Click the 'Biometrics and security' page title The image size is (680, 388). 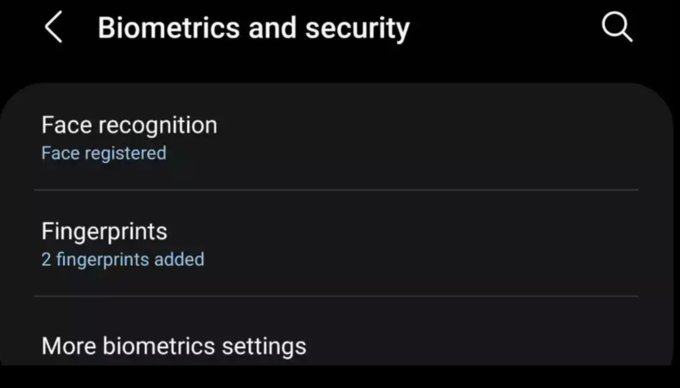pyautogui.click(x=254, y=28)
